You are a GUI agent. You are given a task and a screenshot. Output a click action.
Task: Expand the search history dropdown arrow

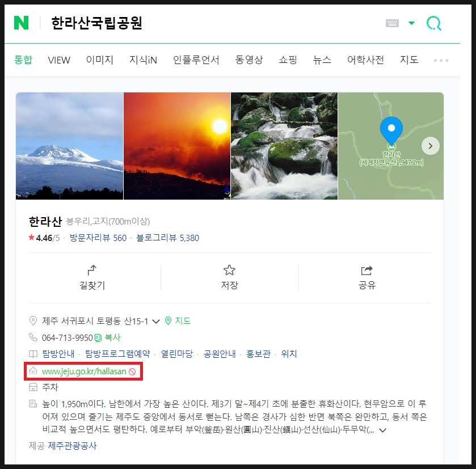412,23
